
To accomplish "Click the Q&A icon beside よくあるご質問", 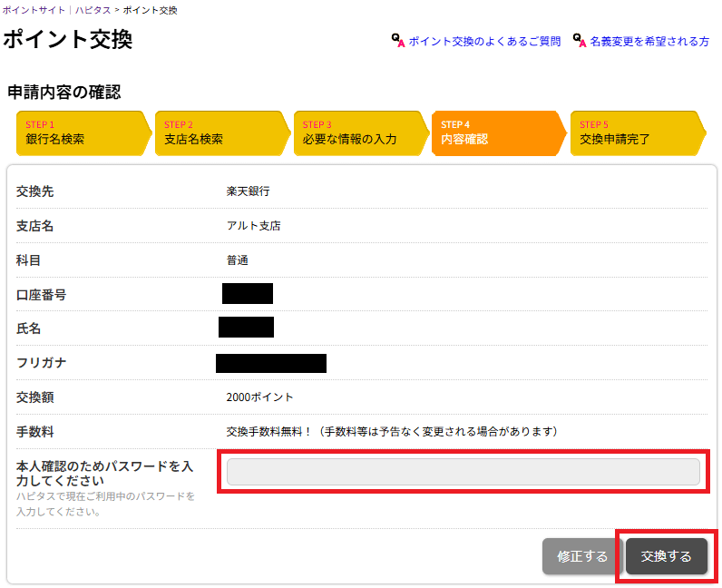I will click(x=397, y=41).
